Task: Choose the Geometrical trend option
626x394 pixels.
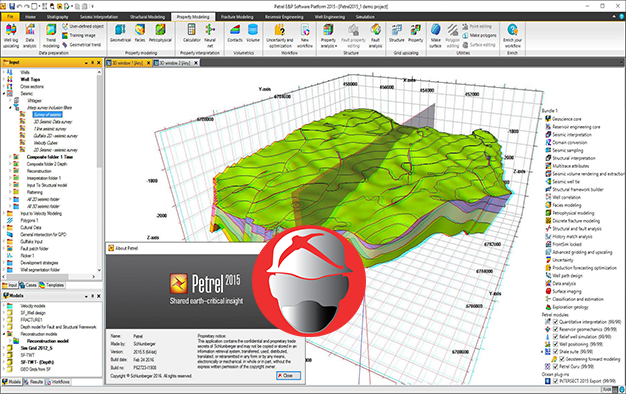Action: point(81,45)
